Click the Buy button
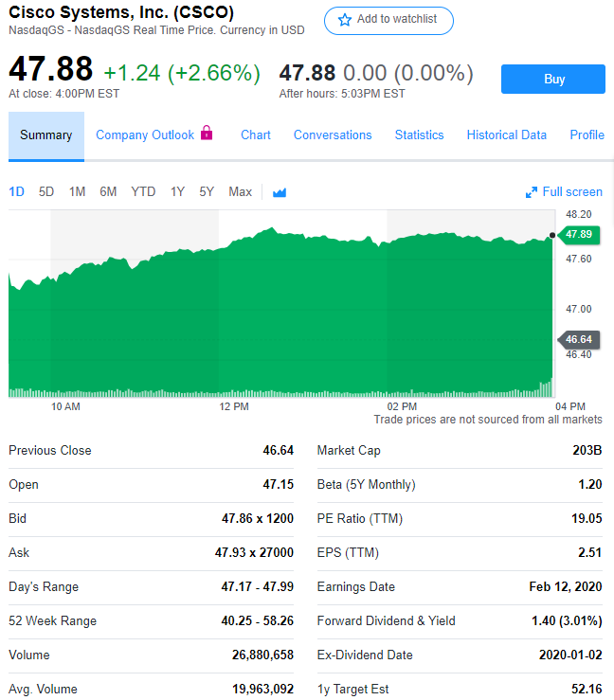The width and height of the screenshot is (614, 700). (x=553, y=80)
